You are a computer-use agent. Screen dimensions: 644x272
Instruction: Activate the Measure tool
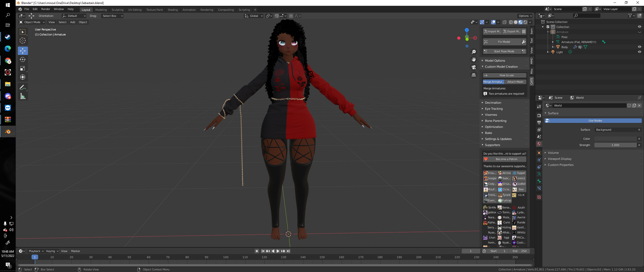pyautogui.click(x=23, y=96)
